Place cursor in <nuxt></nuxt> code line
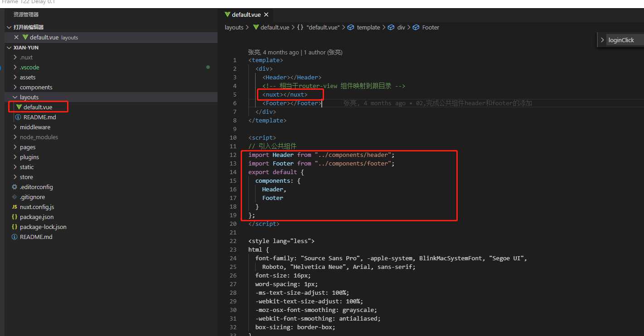 [x=285, y=94]
